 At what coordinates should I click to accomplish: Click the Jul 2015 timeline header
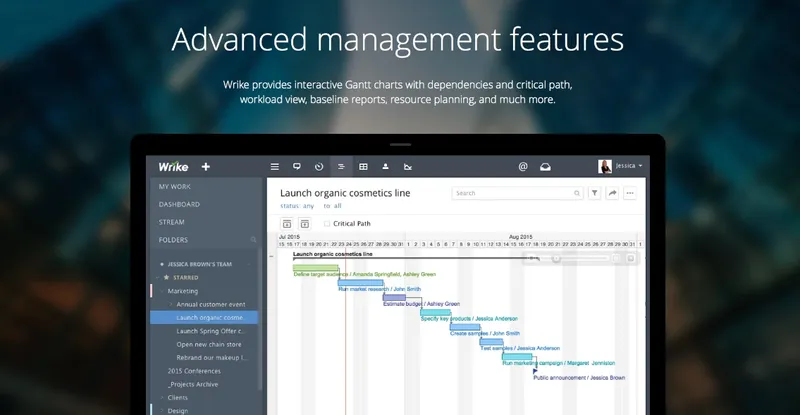pos(289,237)
